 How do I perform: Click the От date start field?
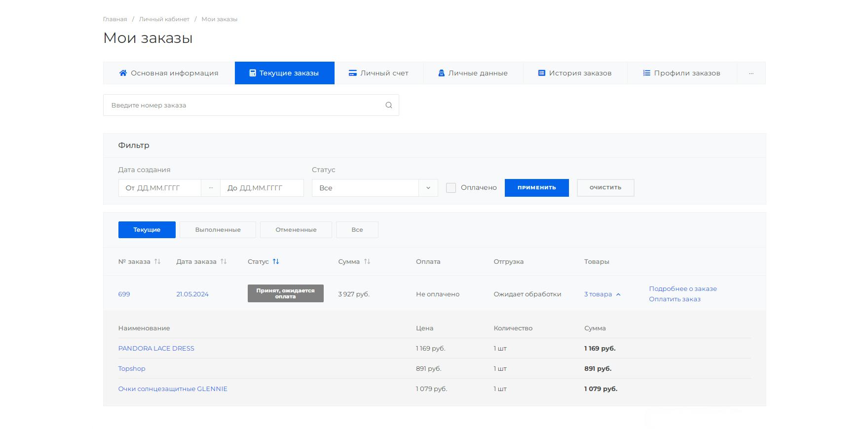159,188
